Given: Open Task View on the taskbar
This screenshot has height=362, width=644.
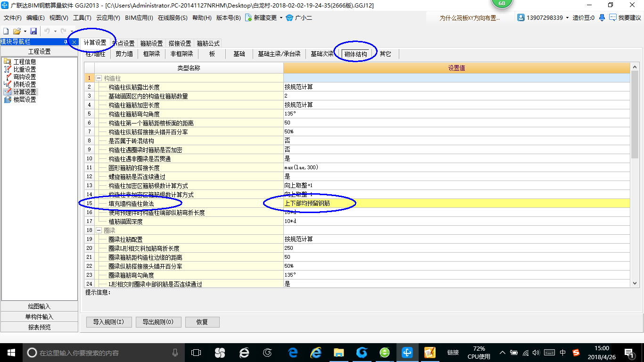Looking at the screenshot, I should tap(196, 353).
